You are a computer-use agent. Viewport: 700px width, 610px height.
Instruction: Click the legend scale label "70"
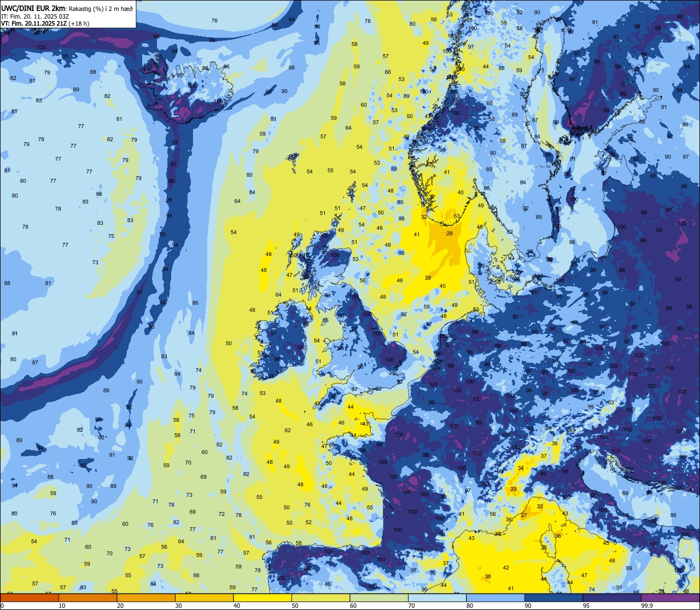click(x=411, y=606)
